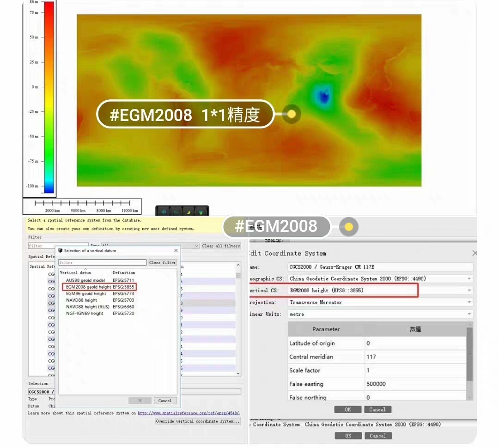This screenshot has height=448, width=499.
Task: Open the spatialreference.org epsg/4548 link
Action: 188,413
